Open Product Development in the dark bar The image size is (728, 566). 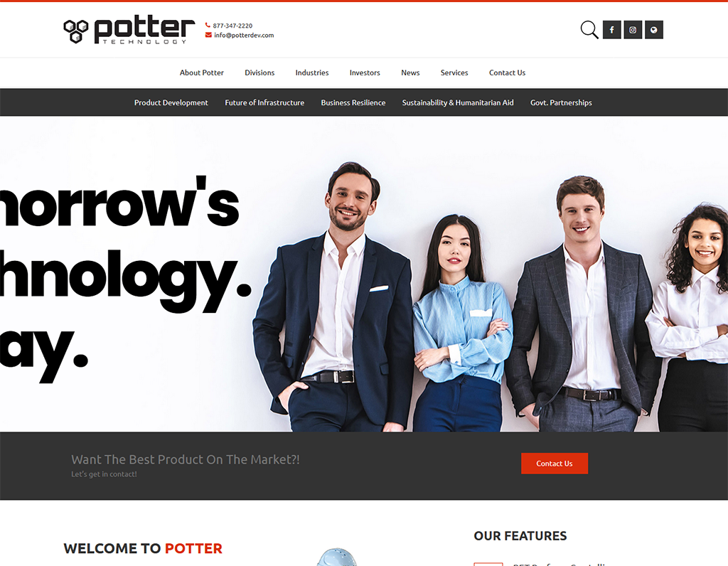point(171,102)
